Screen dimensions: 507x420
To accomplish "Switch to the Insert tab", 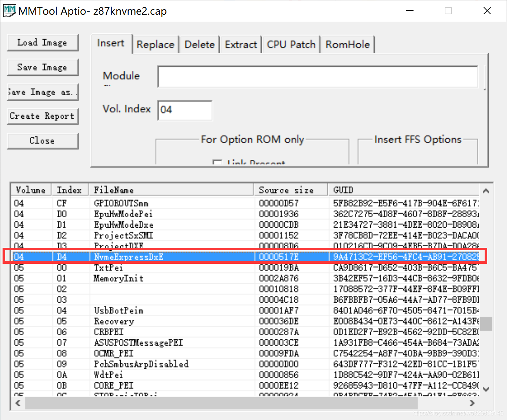I will coord(111,43).
